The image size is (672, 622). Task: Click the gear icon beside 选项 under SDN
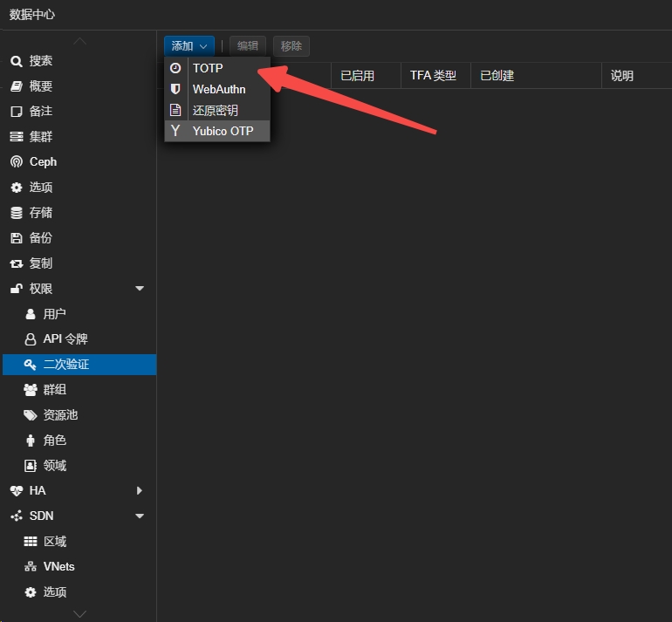click(x=31, y=592)
